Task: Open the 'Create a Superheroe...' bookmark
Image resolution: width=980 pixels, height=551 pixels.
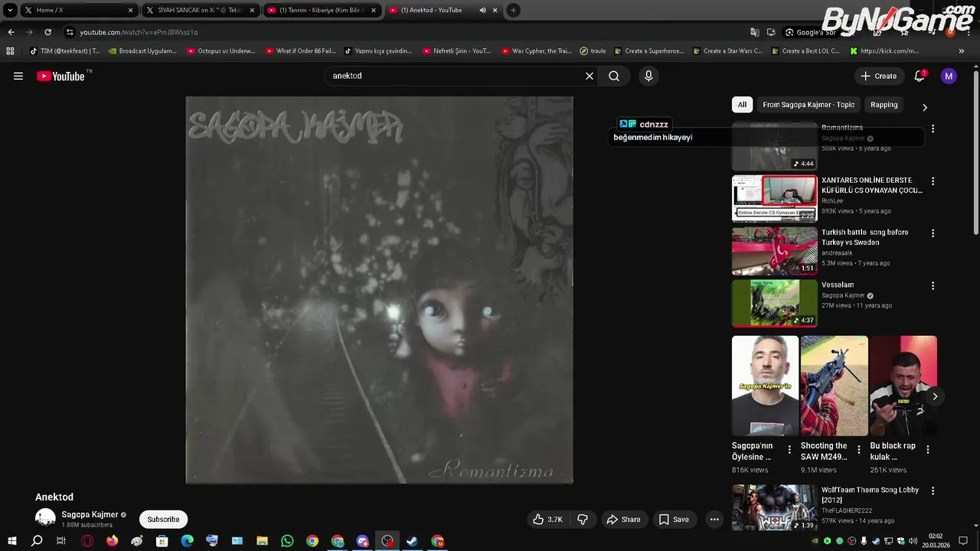Action: point(648,51)
